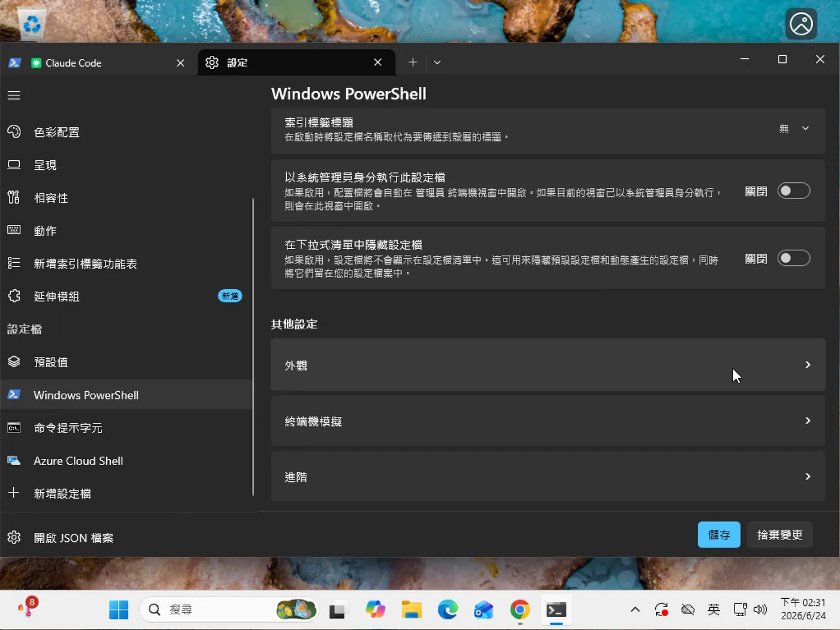The height and width of the screenshot is (630, 840).
Task: Click the PowerShell icon in sidebar list
Action: (x=14, y=394)
